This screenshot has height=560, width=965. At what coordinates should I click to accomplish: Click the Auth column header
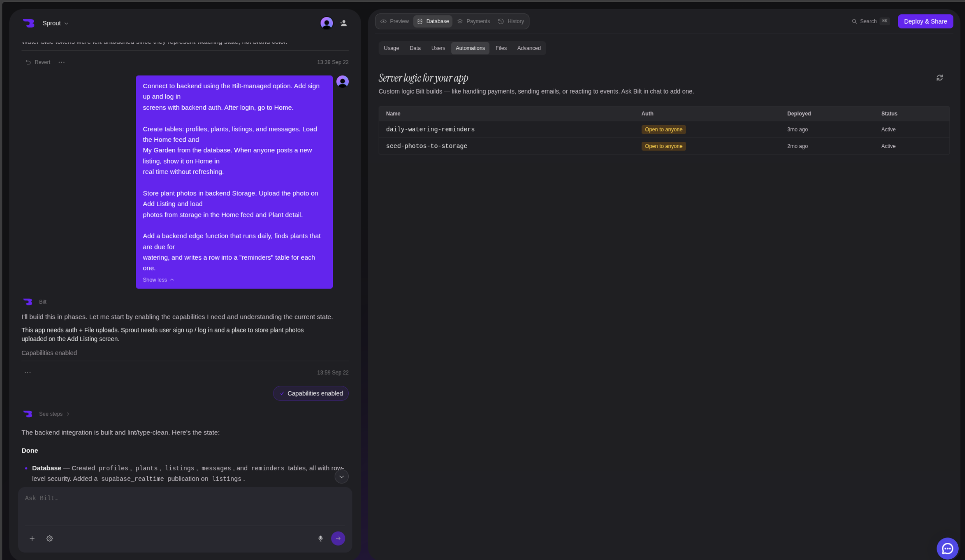point(648,114)
